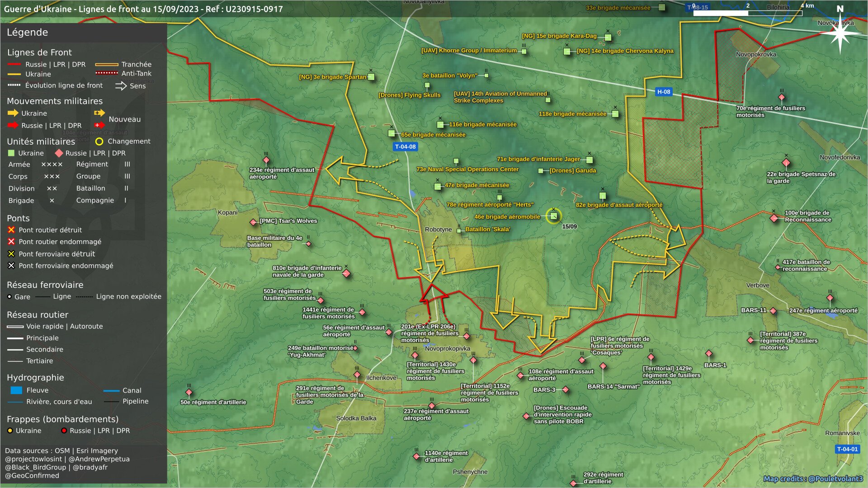Select the 100e brigade de Reconnaissance diamond
The height and width of the screenshot is (488, 868).
coord(774,218)
